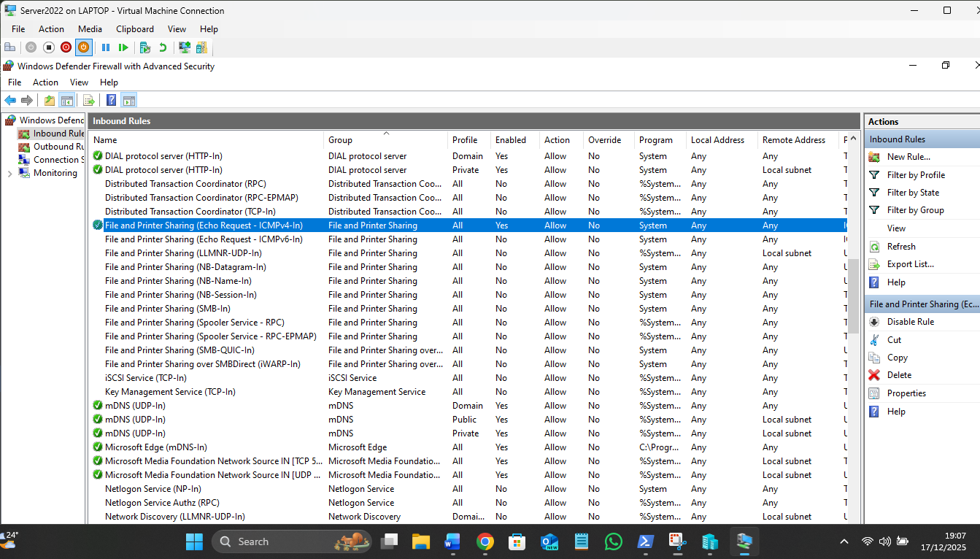
Task: Open the Clipboard menu
Action: click(135, 29)
